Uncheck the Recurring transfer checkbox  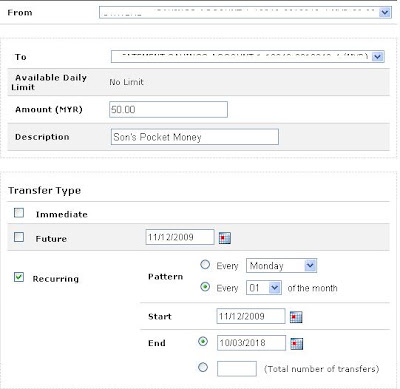coord(19,277)
